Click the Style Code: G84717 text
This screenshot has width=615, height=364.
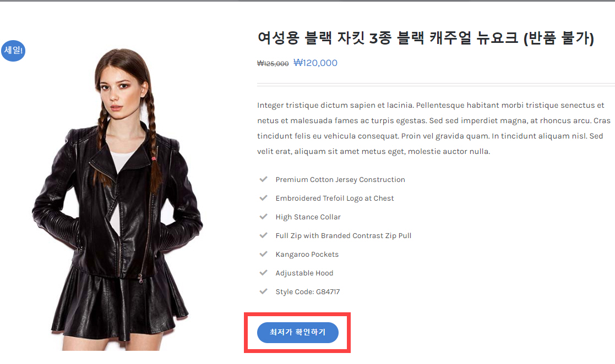[x=307, y=291]
